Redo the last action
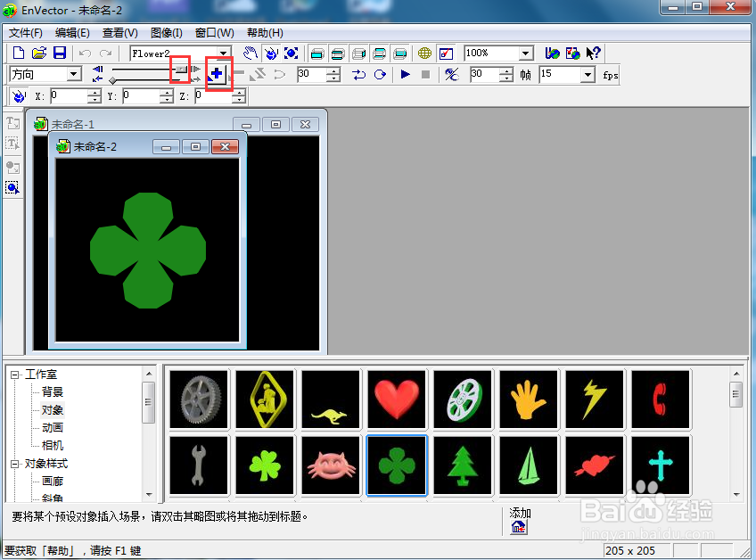This screenshot has width=756, height=560. click(x=105, y=54)
